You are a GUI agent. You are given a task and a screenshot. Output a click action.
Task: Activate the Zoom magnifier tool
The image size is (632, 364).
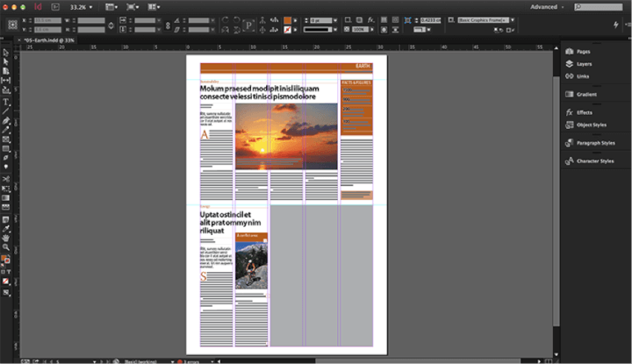click(6, 247)
